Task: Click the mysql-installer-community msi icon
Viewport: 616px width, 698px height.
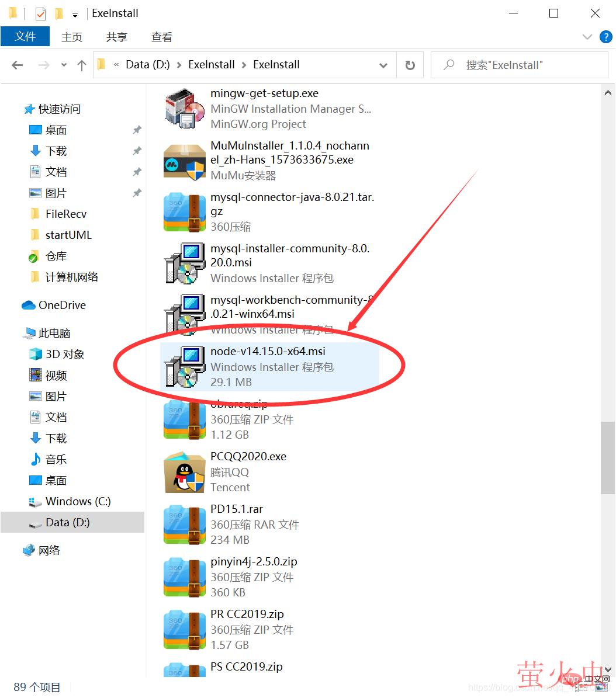Action: point(185,263)
